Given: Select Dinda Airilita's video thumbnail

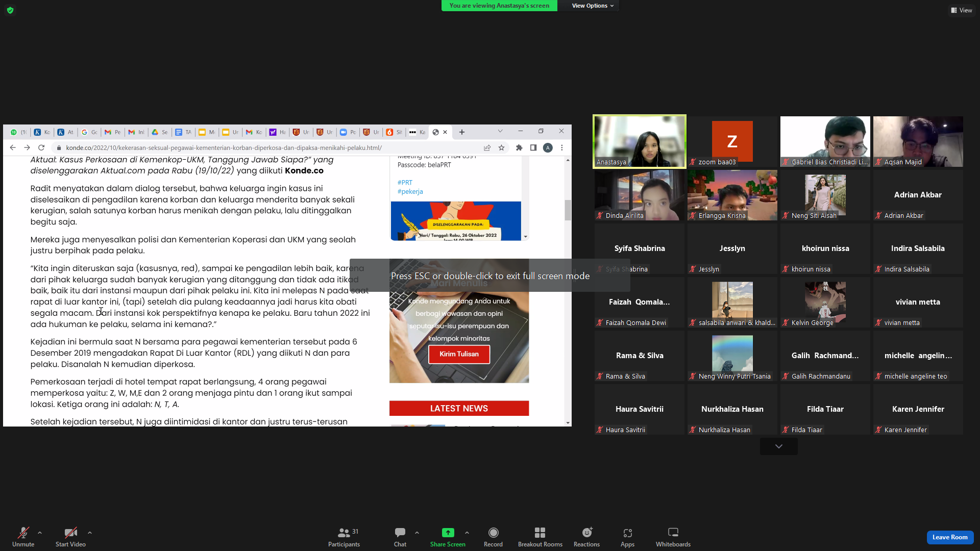Looking at the screenshot, I should click(x=640, y=195).
